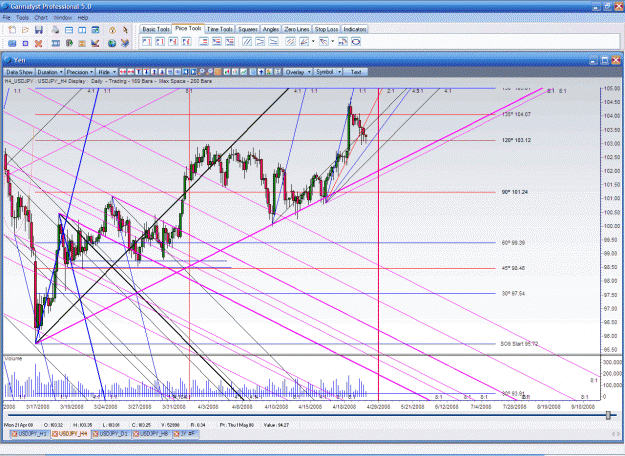The height and width of the screenshot is (456, 625).
Task: Expand the Hide dropdown
Action: coord(106,72)
